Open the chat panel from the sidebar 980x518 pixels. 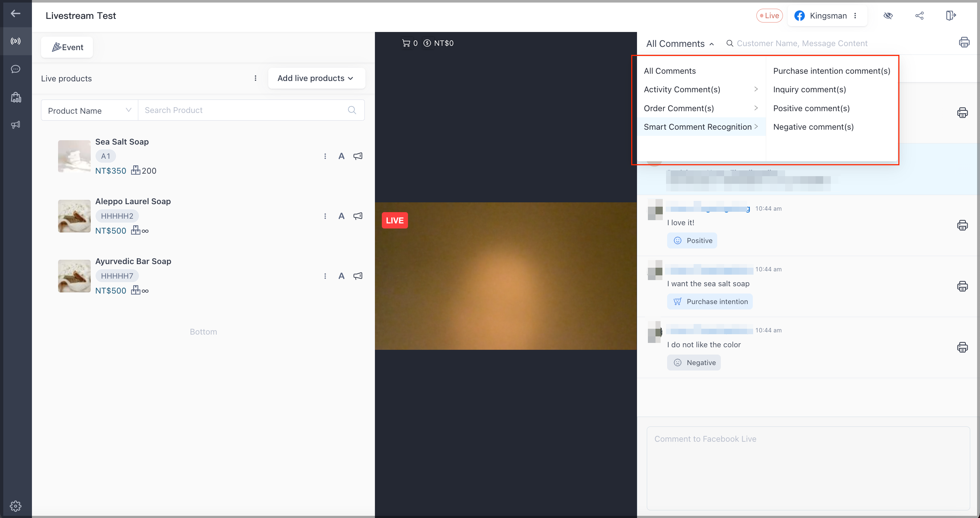click(x=16, y=69)
